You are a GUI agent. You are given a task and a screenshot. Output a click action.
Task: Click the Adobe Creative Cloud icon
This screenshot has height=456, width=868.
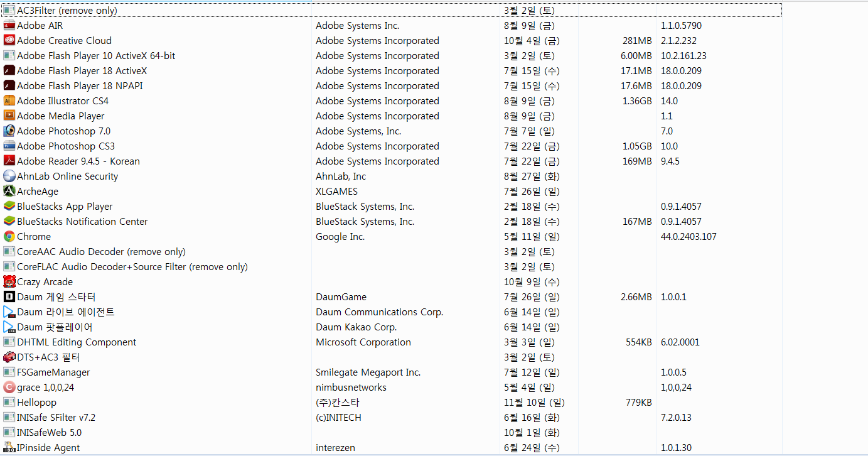(x=9, y=41)
